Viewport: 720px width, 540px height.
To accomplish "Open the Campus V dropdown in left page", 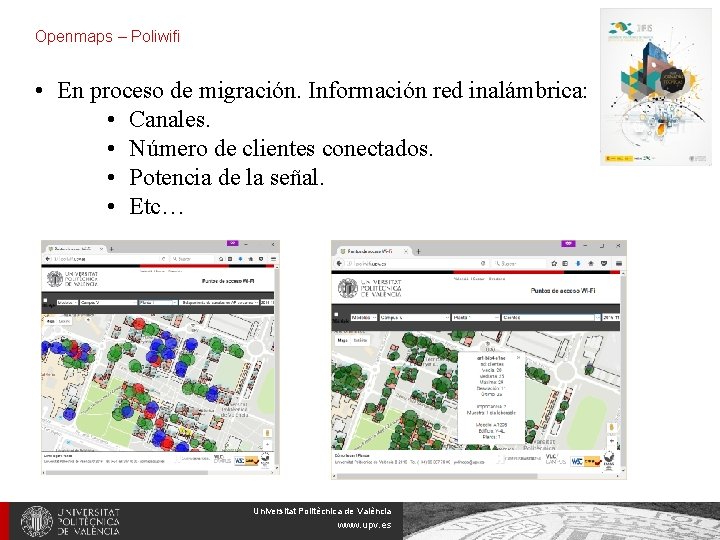I will coord(108,303).
